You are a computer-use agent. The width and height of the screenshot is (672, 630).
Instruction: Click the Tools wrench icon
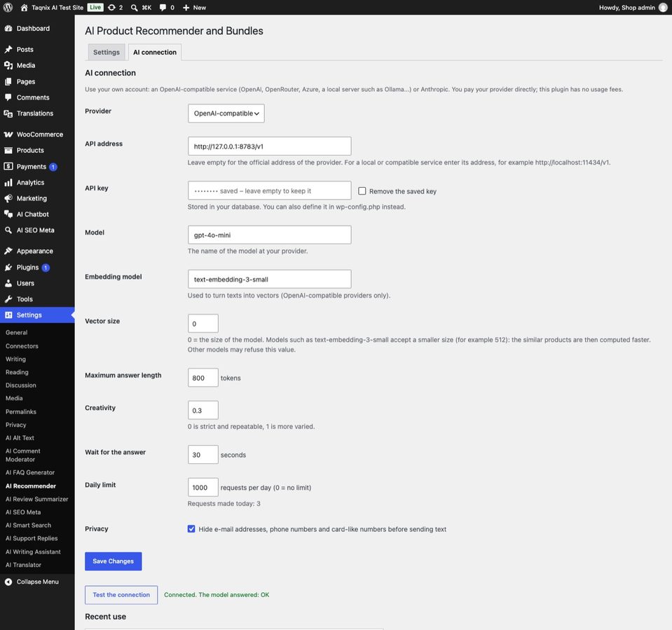[8, 299]
